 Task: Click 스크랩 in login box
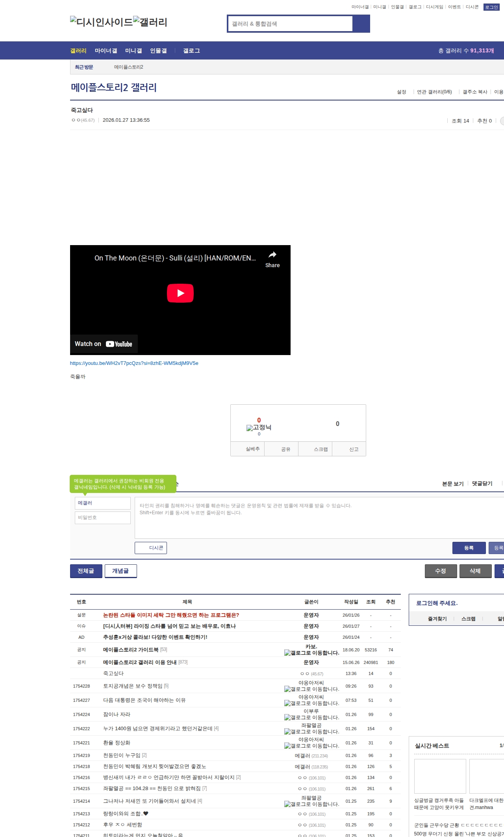(468, 619)
